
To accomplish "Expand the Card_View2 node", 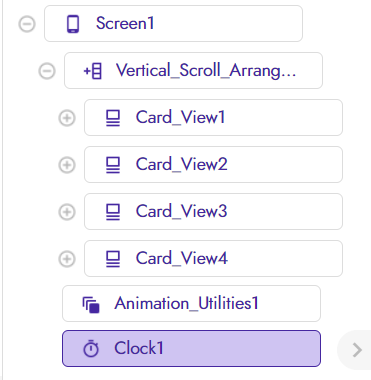I will point(67,165).
